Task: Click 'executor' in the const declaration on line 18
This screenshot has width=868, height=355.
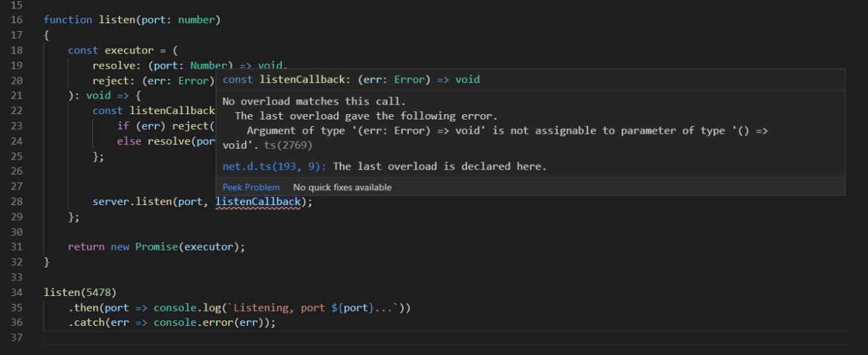Action: 129,50
